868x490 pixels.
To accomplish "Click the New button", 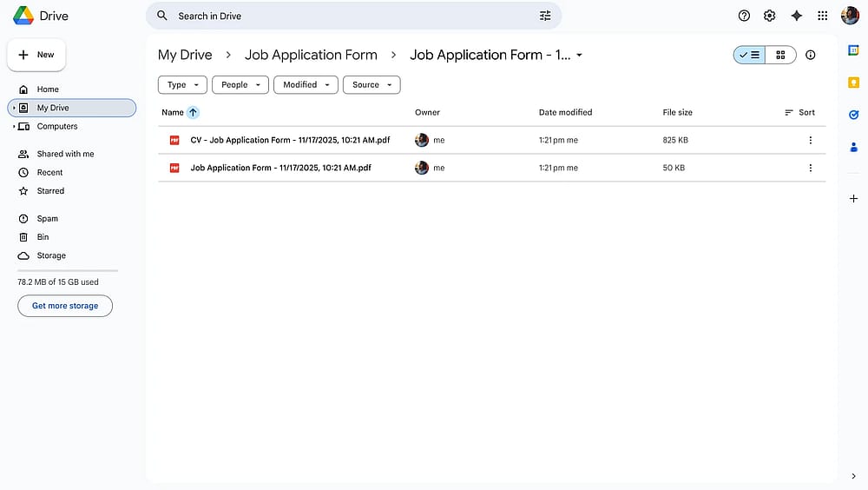I will pos(36,55).
